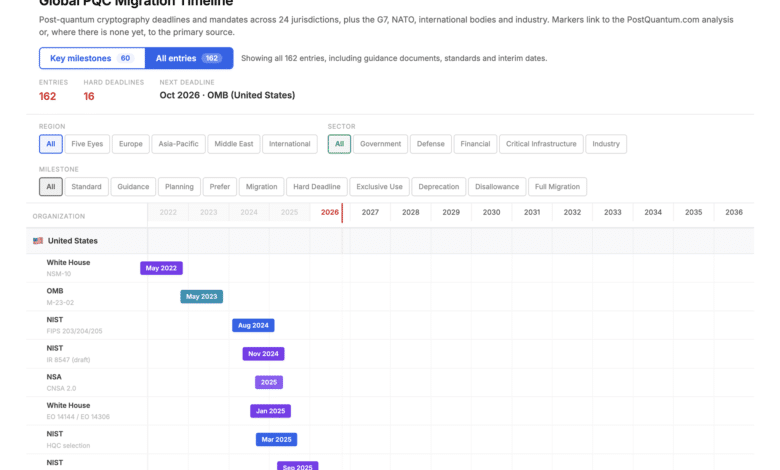Filter milestones by Hard Deadline

pos(317,187)
